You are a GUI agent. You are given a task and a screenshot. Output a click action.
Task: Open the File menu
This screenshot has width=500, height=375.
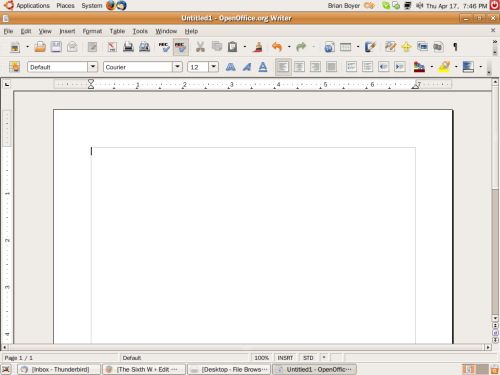9,31
